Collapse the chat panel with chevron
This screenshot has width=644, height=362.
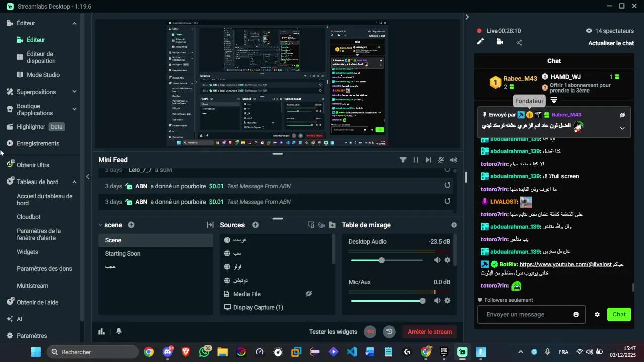click(467, 17)
